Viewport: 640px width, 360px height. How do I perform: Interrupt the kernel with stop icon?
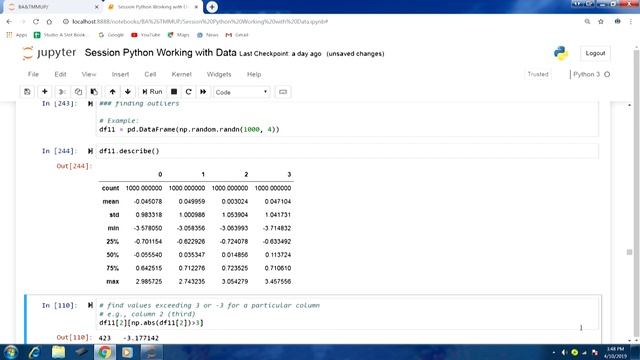(174, 92)
